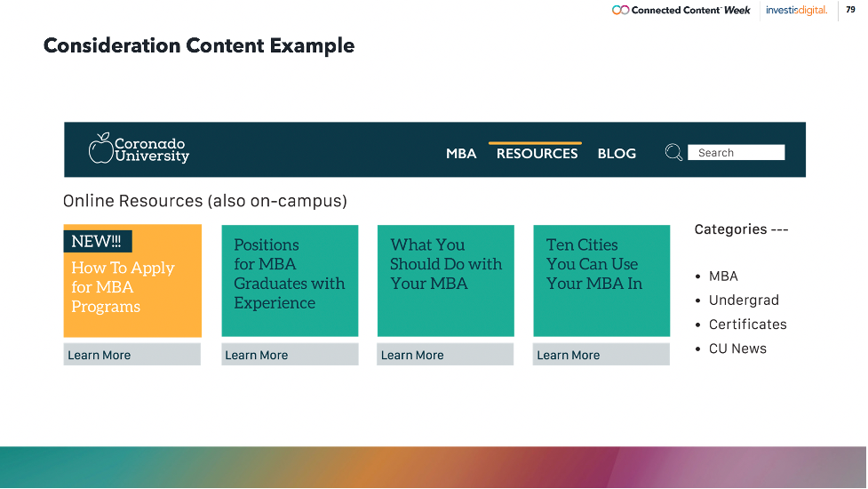The width and height of the screenshot is (868, 489).
Task: Visit the CU News category link
Action: pos(737,349)
